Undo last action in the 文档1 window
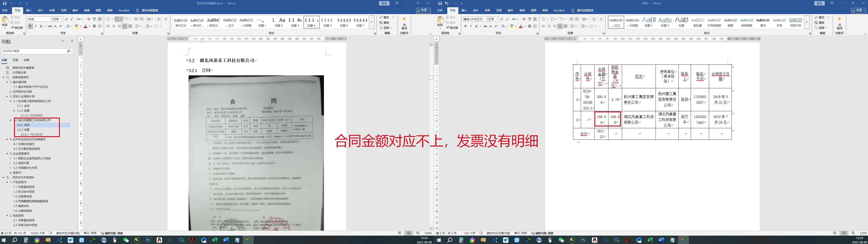868x244 pixels. (446, 3)
